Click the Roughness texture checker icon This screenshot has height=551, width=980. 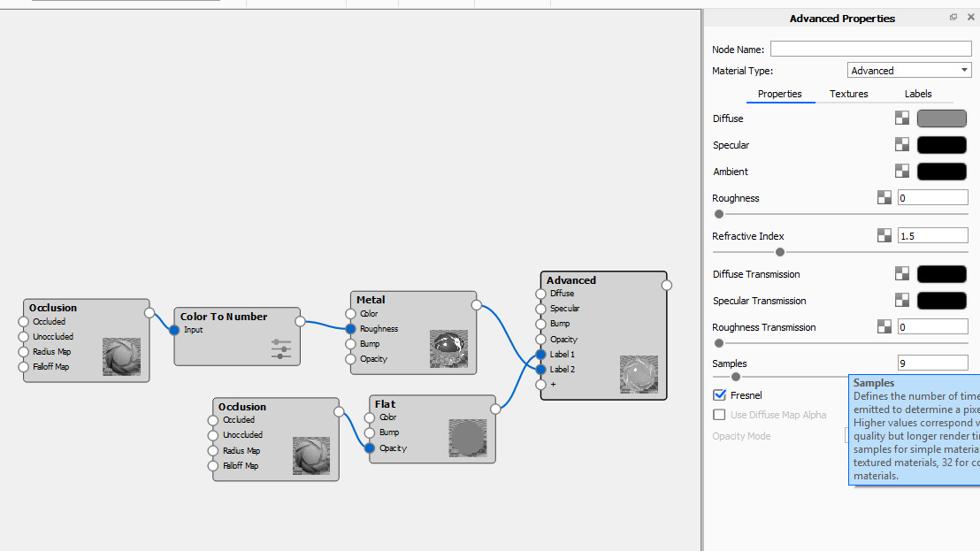point(884,197)
